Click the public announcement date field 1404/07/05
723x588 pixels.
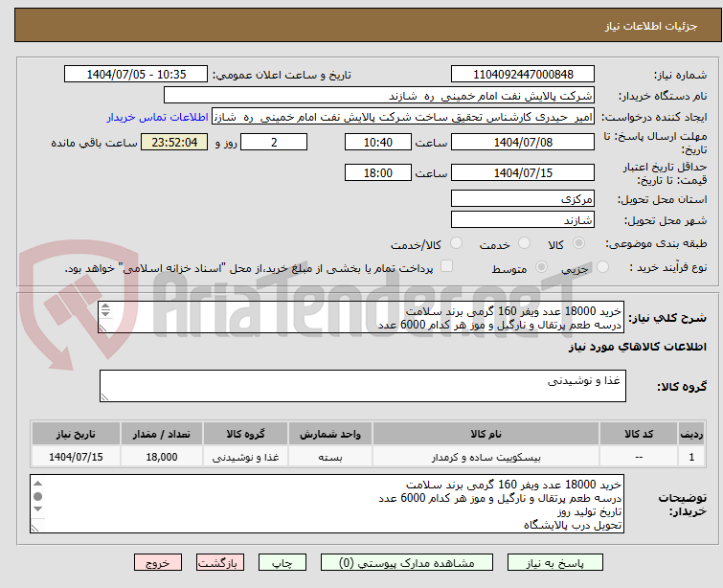(136, 75)
